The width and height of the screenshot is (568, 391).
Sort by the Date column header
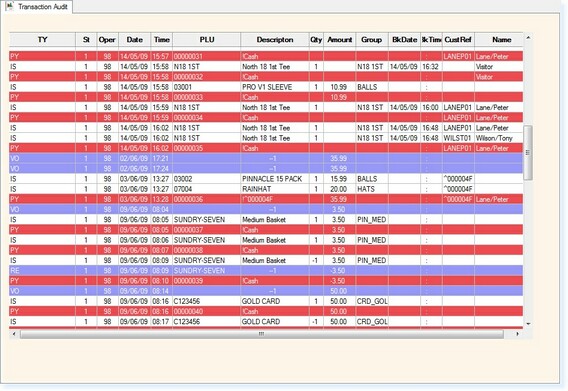tap(134, 39)
